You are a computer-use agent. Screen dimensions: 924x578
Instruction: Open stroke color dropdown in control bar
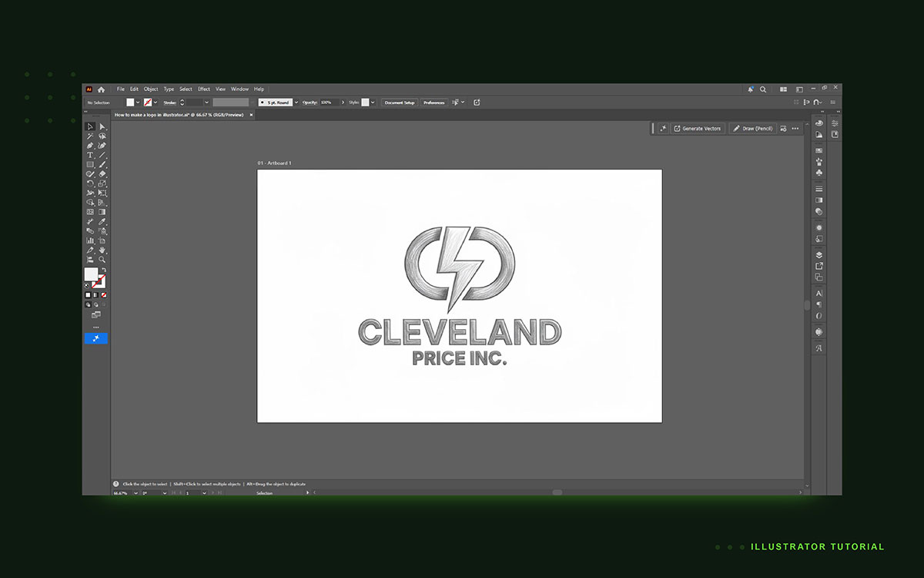(156, 102)
